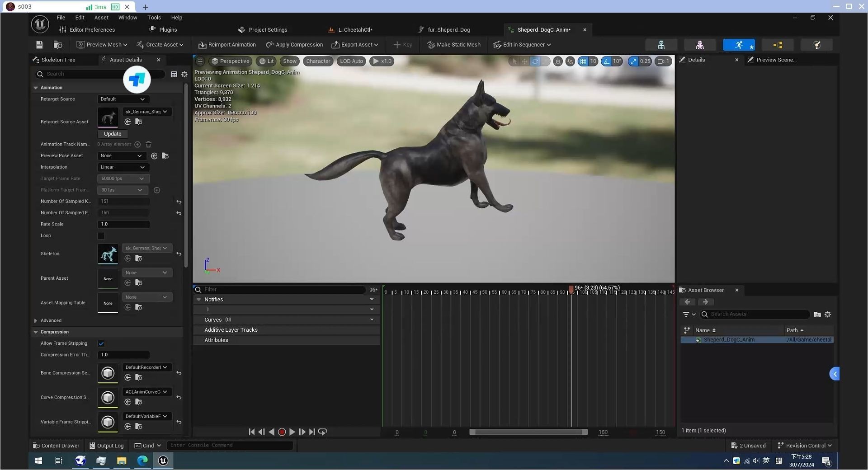Image resolution: width=868 pixels, height=470 pixels.
Task: Switch to the Skeleton Tree tab
Action: tap(58, 60)
